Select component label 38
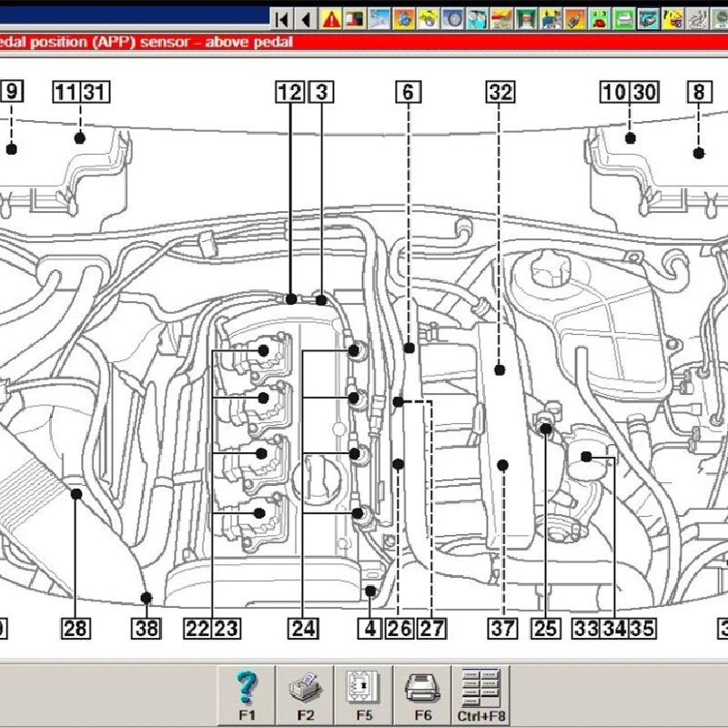The width and height of the screenshot is (728, 728). click(147, 628)
